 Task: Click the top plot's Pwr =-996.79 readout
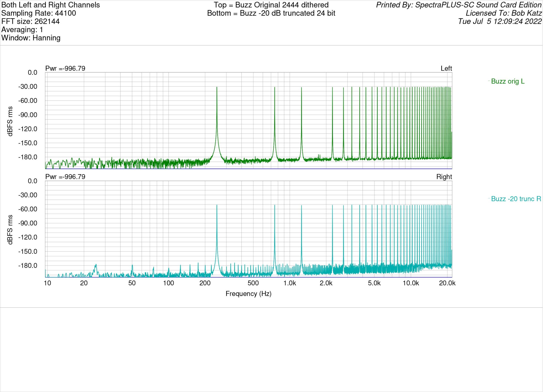(x=65, y=69)
